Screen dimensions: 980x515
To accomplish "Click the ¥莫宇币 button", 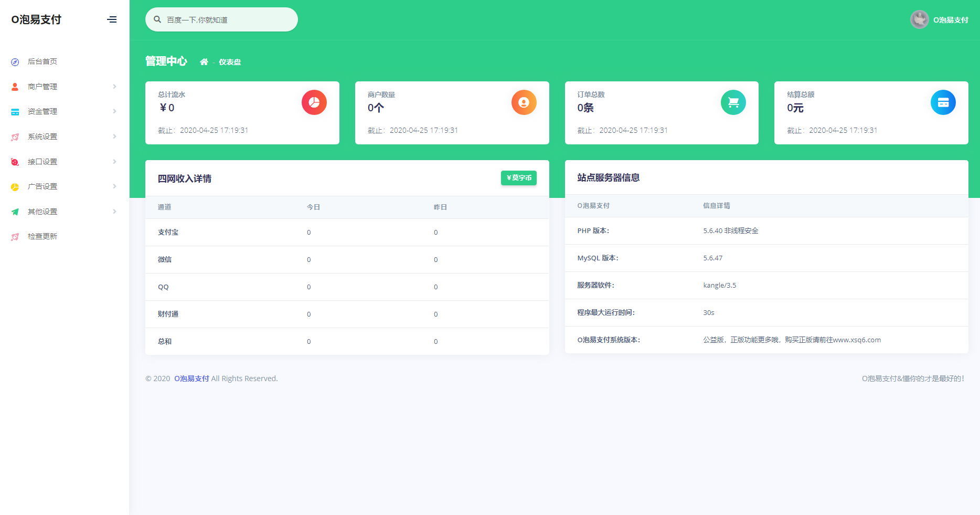I will tap(518, 178).
